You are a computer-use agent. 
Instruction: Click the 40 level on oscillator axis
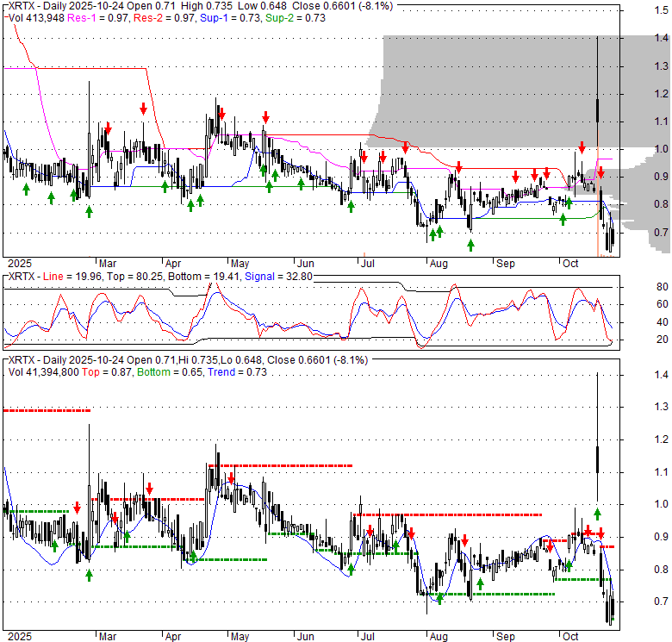click(x=663, y=321)
